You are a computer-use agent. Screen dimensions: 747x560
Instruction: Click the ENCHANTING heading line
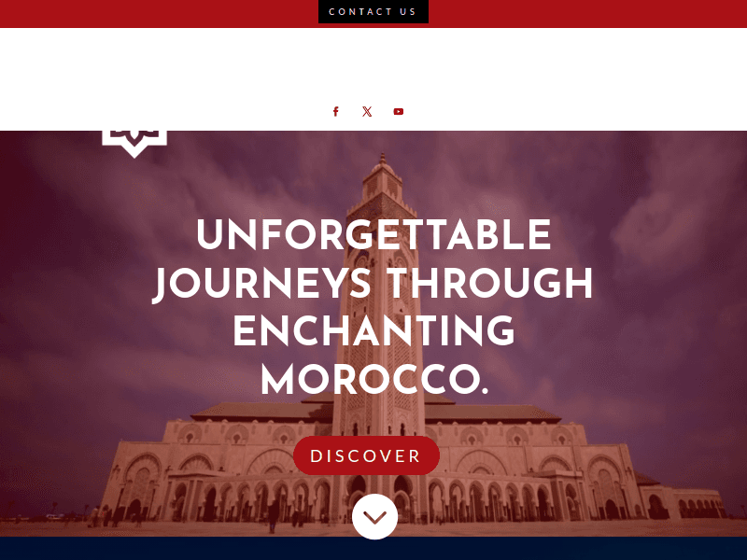[x=374, y=330]
